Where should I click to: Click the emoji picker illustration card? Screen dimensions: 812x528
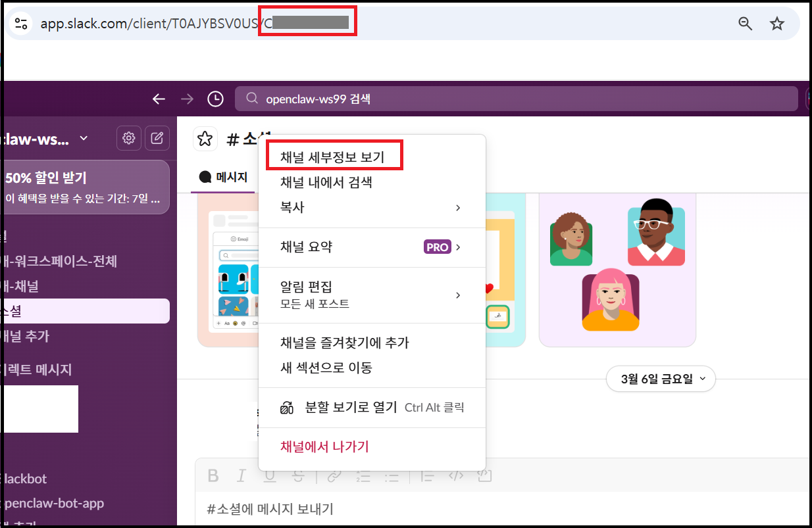coord(228,270)
